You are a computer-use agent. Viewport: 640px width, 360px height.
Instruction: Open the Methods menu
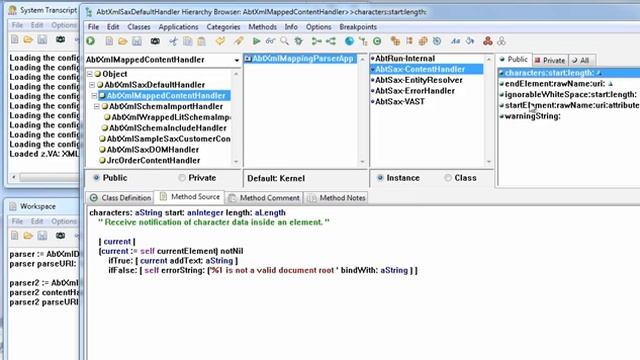tap(262, 27)
